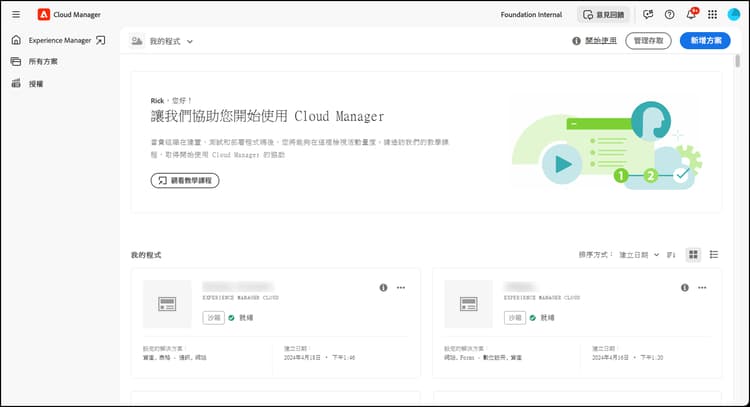The image size is (750, 407).
Task: Click the 我的程式 programs icon in header
Action: coord(137,41)
